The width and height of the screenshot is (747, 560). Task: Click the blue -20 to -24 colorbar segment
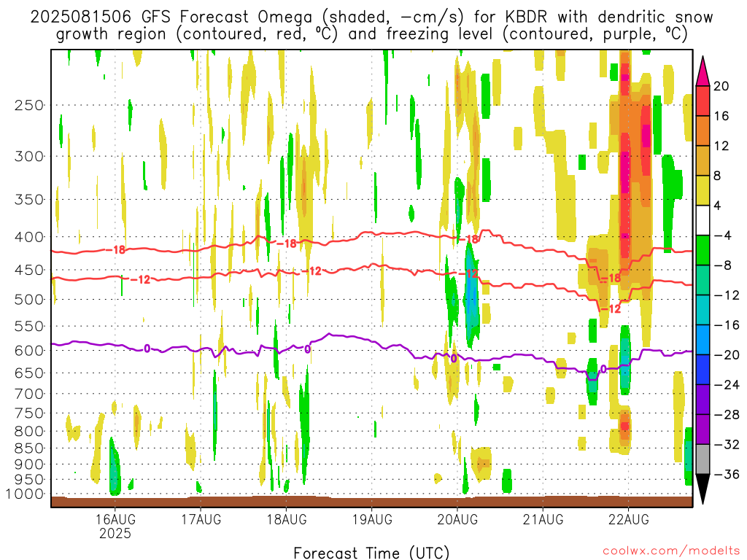[703, 370]
